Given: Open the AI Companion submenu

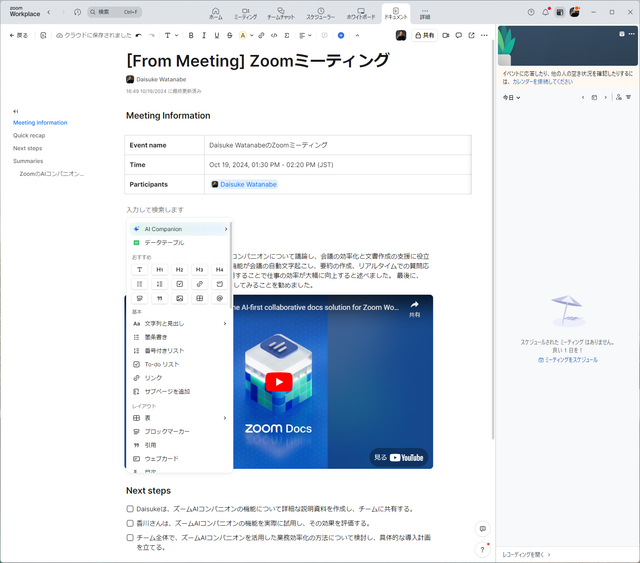Looking at the screenshot, I should pos(179,229).
